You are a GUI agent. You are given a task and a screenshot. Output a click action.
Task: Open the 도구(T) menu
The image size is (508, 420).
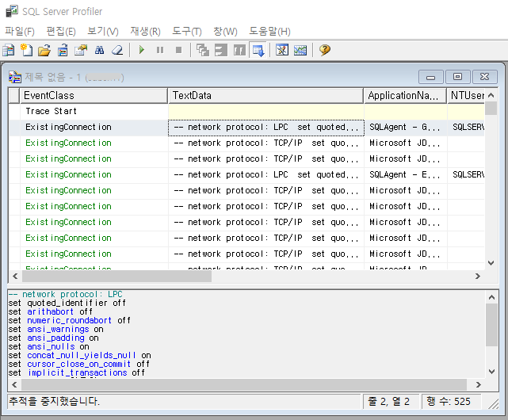pos(186,32)
